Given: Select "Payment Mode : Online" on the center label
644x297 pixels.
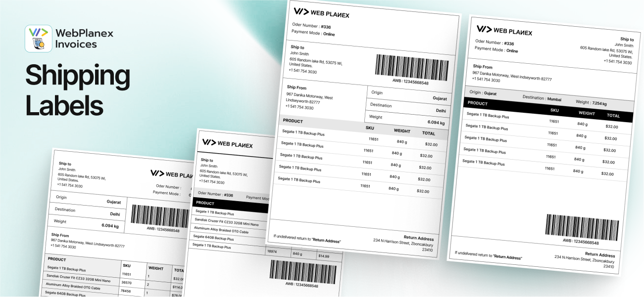Looking at the screenshot, I should click(313, 34).
